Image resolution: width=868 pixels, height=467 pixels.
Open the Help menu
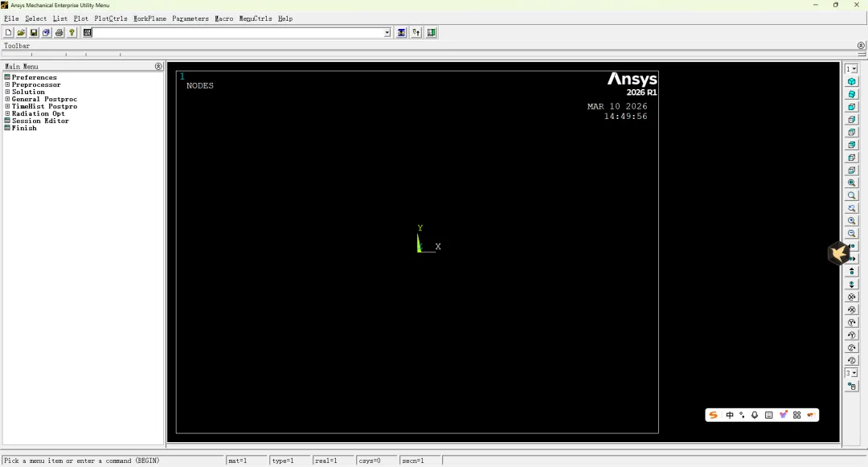pyautogui.click(x=285, y=18)
